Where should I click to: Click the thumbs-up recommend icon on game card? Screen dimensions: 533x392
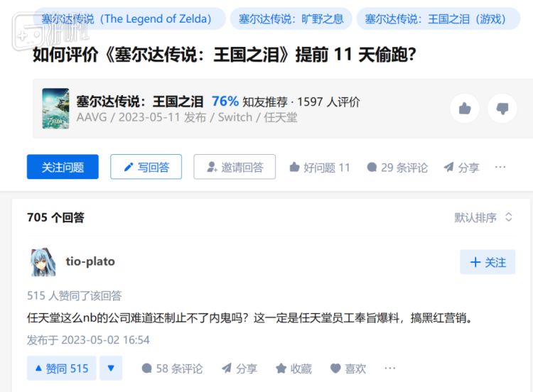tap(465, 109)
